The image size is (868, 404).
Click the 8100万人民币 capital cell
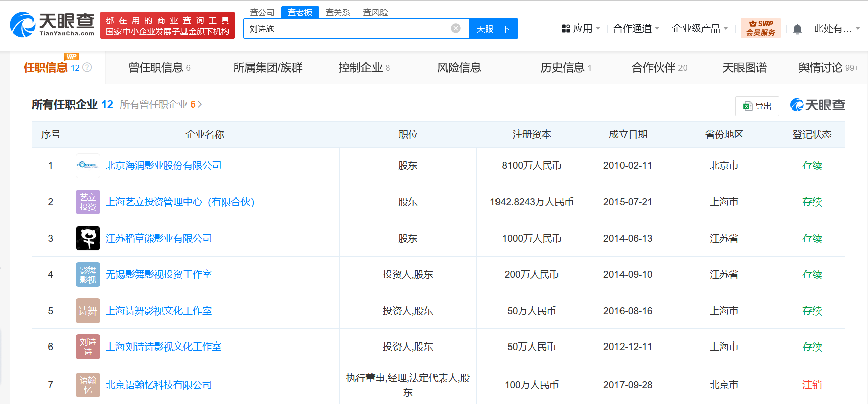531,165
